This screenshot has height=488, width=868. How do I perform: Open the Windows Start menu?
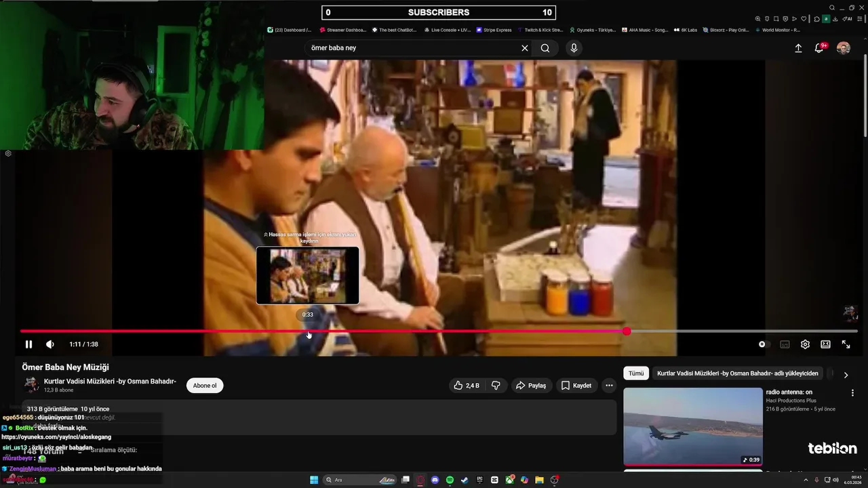[x=314, y=480]
